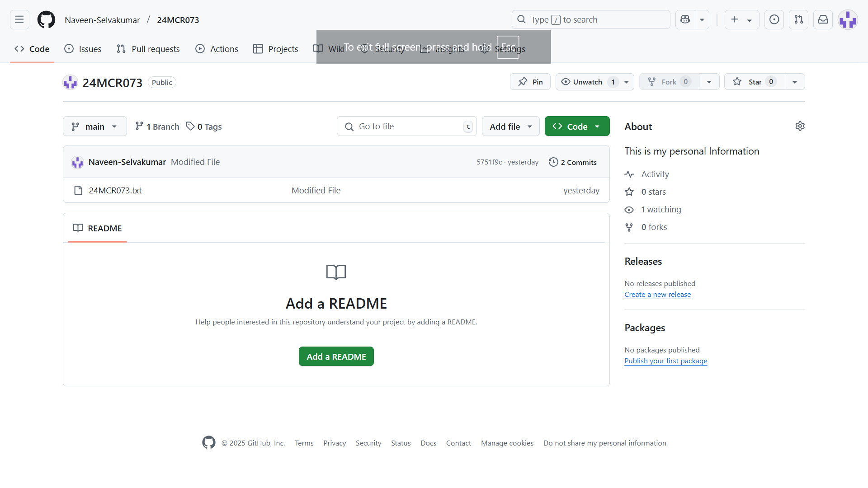Image resolution: width=868 pixels, height=488 pixels.
Task: Go to GitHub home via Octocat logo
Action: coord(46,19)
